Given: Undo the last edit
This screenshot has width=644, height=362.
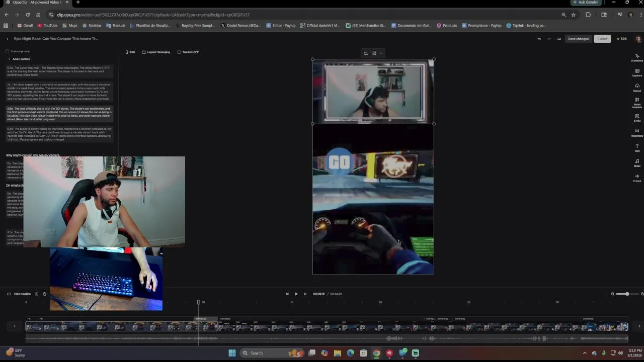Looking at the screenshot, I should (x=539, y=39).
